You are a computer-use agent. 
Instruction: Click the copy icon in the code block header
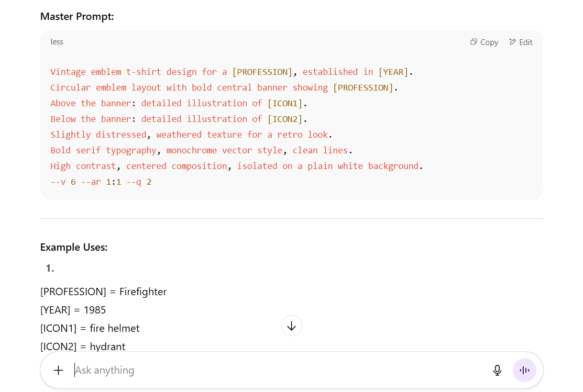point(474,42)
